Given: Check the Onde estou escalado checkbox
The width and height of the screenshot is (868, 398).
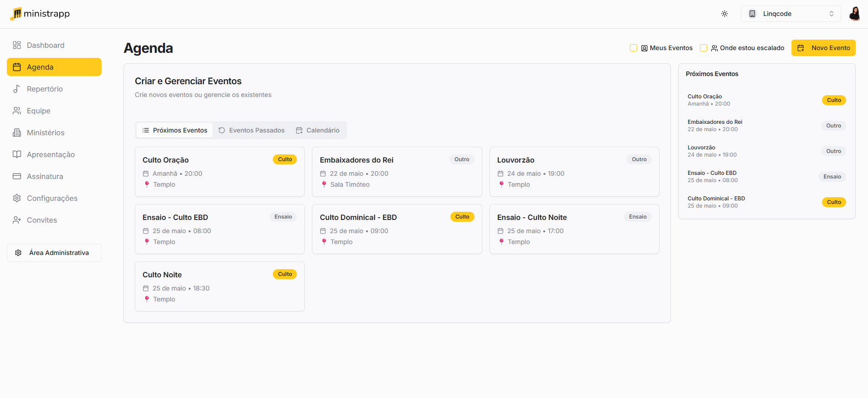Looking at the screenshot, I should (x=703, y=48).
